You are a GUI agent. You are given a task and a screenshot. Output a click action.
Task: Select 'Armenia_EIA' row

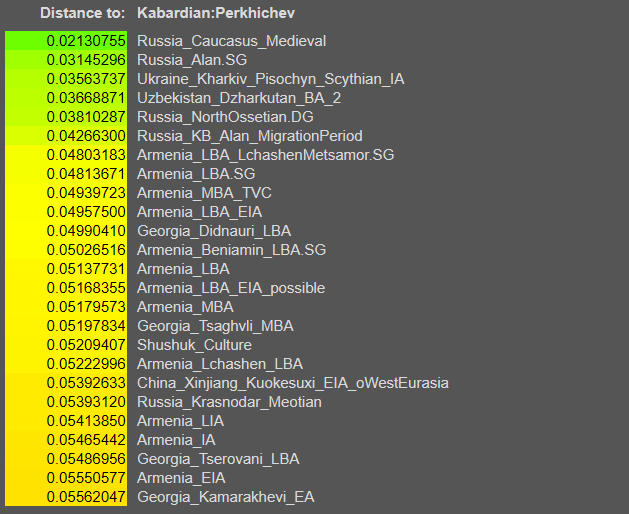tap(181, 478)
